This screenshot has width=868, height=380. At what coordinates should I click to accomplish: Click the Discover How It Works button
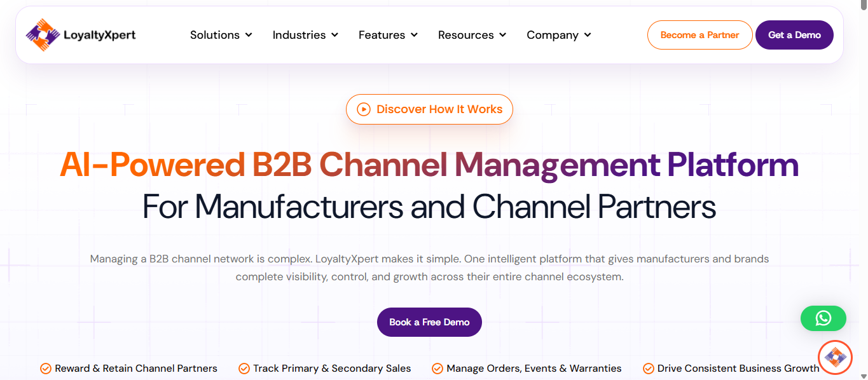tap(429, 109)
